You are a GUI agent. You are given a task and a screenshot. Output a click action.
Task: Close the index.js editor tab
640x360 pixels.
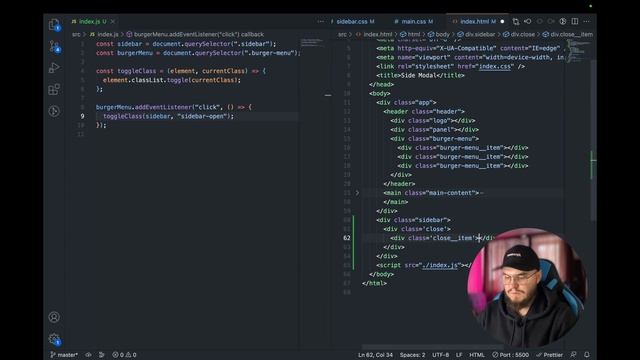click(113, 21)
